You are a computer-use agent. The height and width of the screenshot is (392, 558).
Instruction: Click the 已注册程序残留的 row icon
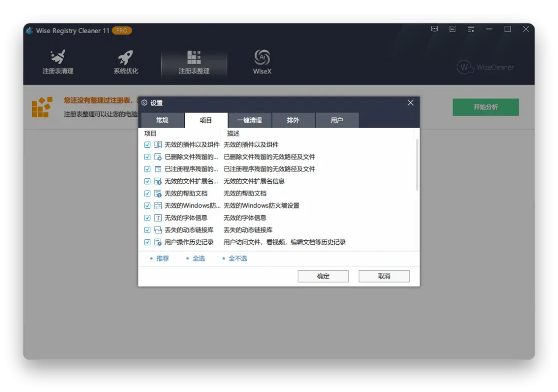[158, 169]
